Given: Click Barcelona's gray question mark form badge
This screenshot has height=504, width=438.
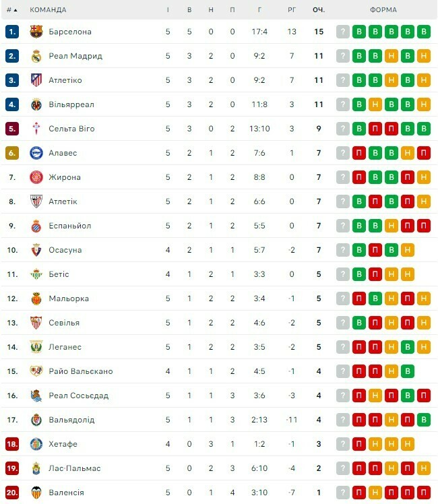Looking at the screenshot, I should coord(343,32).
